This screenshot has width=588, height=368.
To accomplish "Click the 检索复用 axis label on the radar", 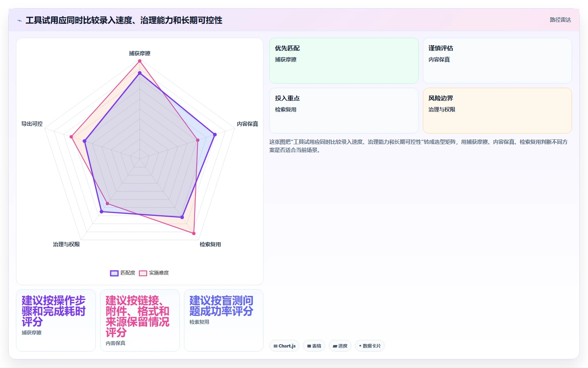I will (x=210, y=244).
